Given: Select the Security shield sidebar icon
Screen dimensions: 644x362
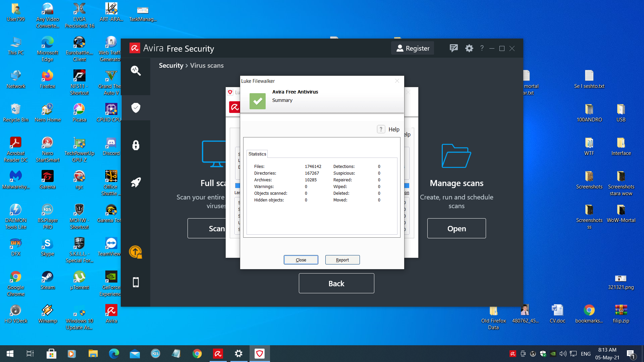Looking at the screenshot, I should tap(136, 108).
